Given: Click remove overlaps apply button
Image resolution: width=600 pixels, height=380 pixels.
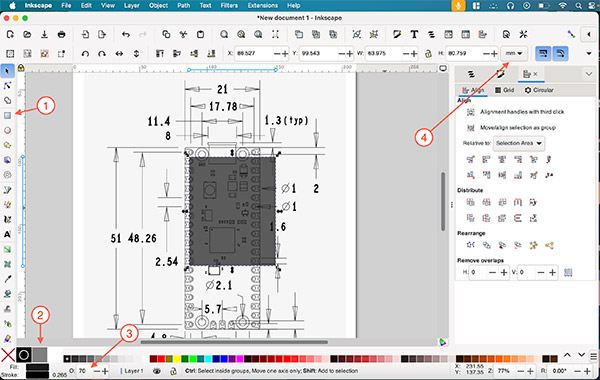Looking at the screenshot, I should coord(568,272).
